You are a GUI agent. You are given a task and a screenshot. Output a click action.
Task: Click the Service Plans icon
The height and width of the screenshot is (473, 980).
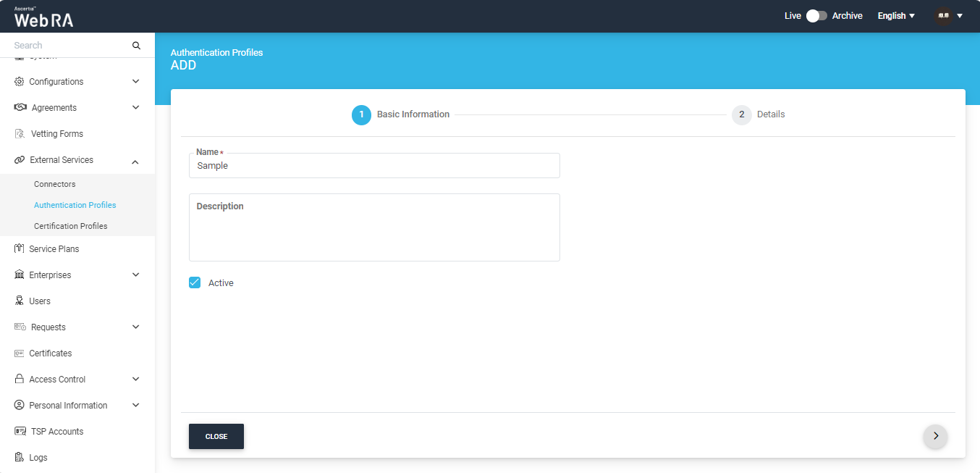[x=20, y=248]
